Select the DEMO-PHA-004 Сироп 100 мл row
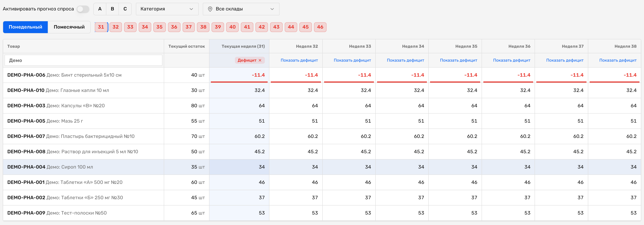Image resolution: width=644 pixels, height=225 pixels. pos(322,167)
